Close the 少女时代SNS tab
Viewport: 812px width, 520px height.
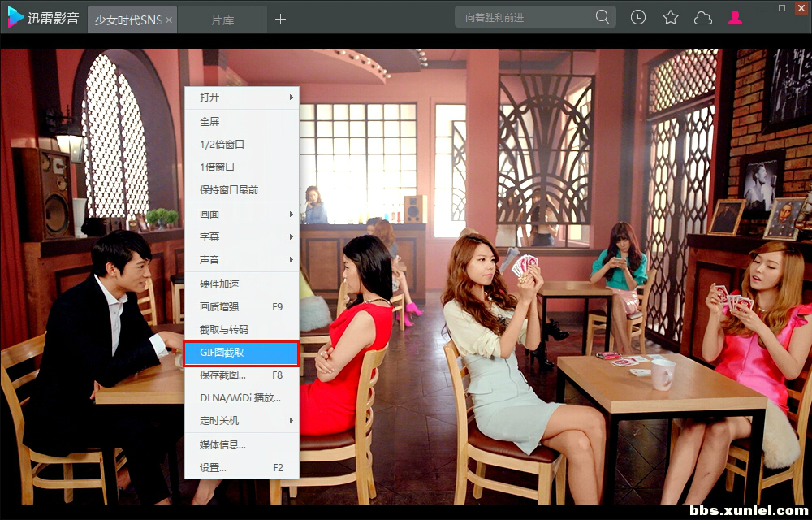[x=169, y=19]
